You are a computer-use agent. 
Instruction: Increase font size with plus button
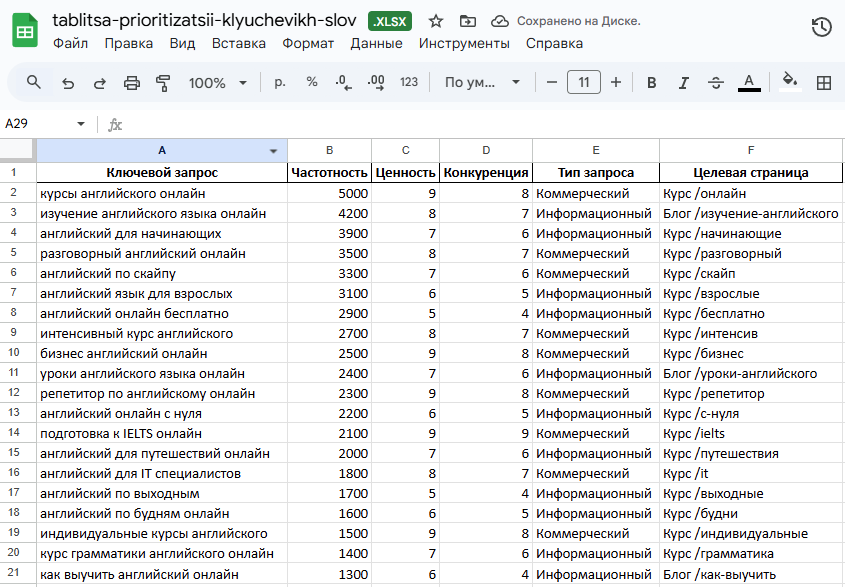tap(616, 82)
